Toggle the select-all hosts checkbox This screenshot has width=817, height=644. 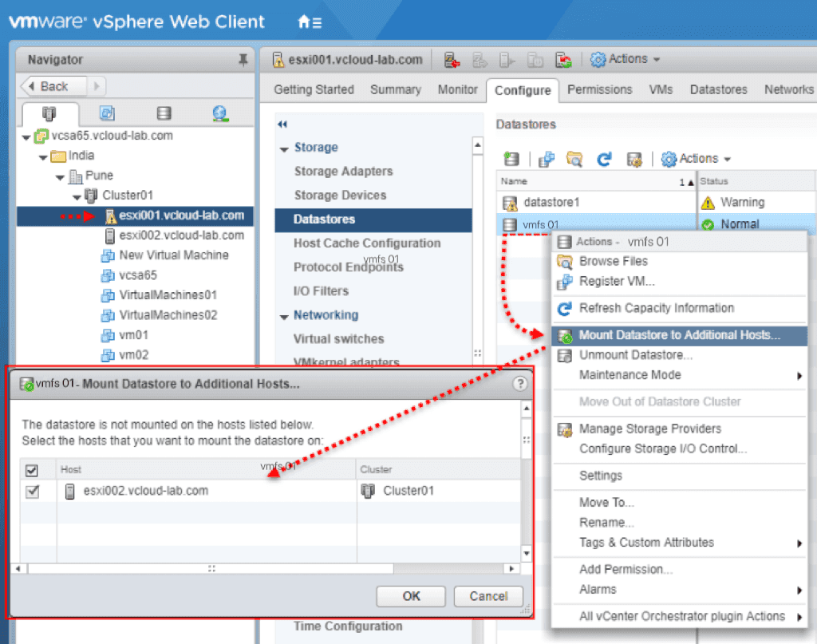pyautogui.click(x=32, y=471)
